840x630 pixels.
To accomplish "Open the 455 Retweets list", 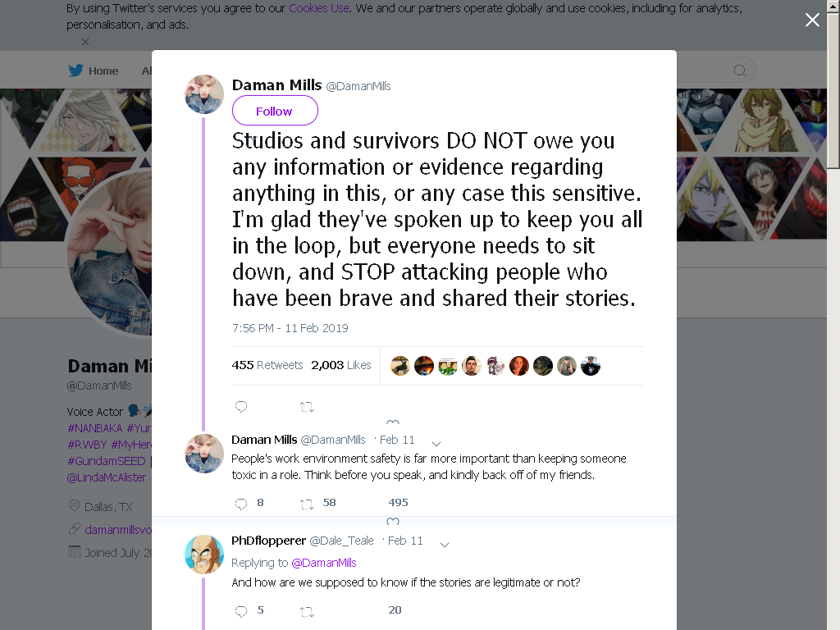I will pyautogui.click(x=267, y=365).
